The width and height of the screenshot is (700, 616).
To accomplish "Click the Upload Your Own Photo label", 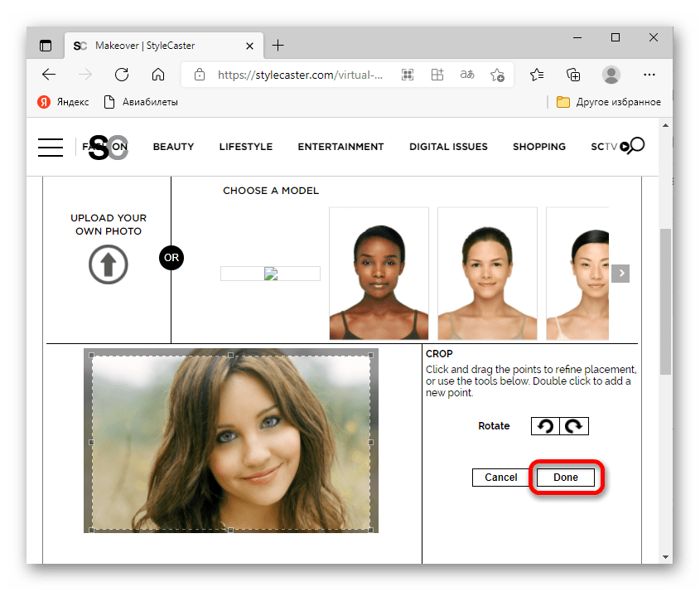I will point(109,224).
